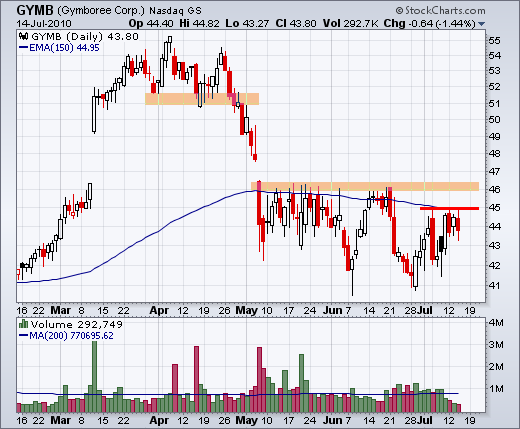Click the 46 price axis label
Viewport: 520px width, 429px height.
click(495, 190)
